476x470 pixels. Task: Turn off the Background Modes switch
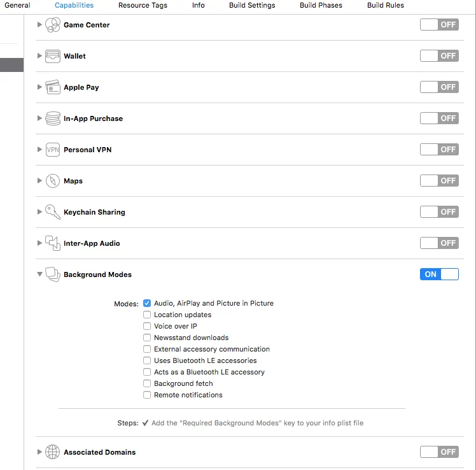pos(439,274)
